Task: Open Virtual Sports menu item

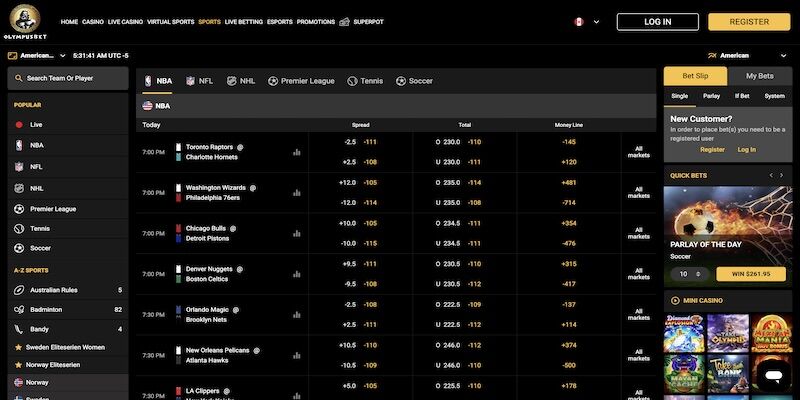Action: coord(170,22)
